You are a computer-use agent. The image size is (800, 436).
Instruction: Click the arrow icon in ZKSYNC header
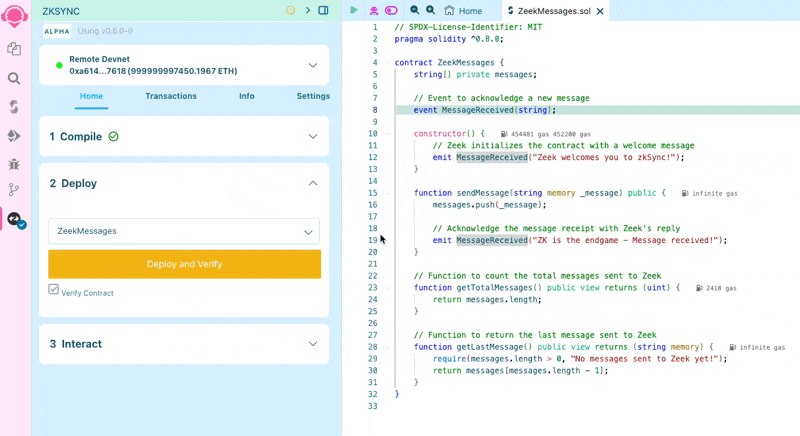(x=308, y=10)
